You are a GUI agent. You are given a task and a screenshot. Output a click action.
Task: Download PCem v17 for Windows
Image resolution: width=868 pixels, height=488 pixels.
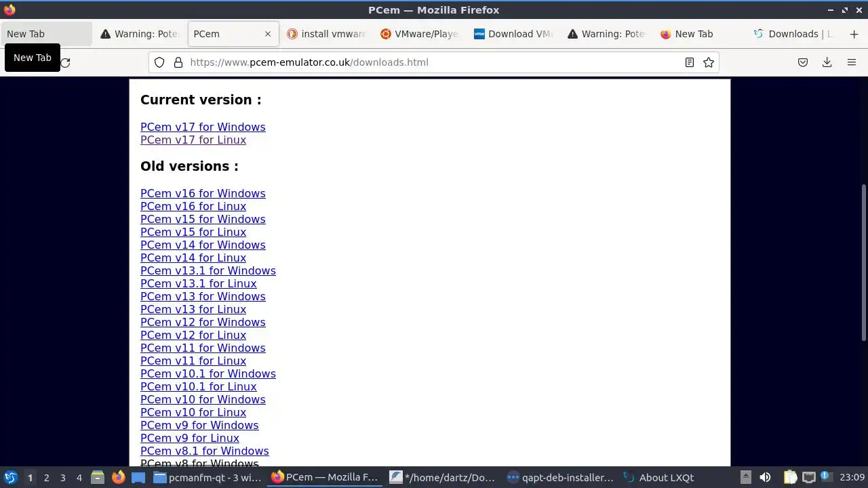pos(203,127)
